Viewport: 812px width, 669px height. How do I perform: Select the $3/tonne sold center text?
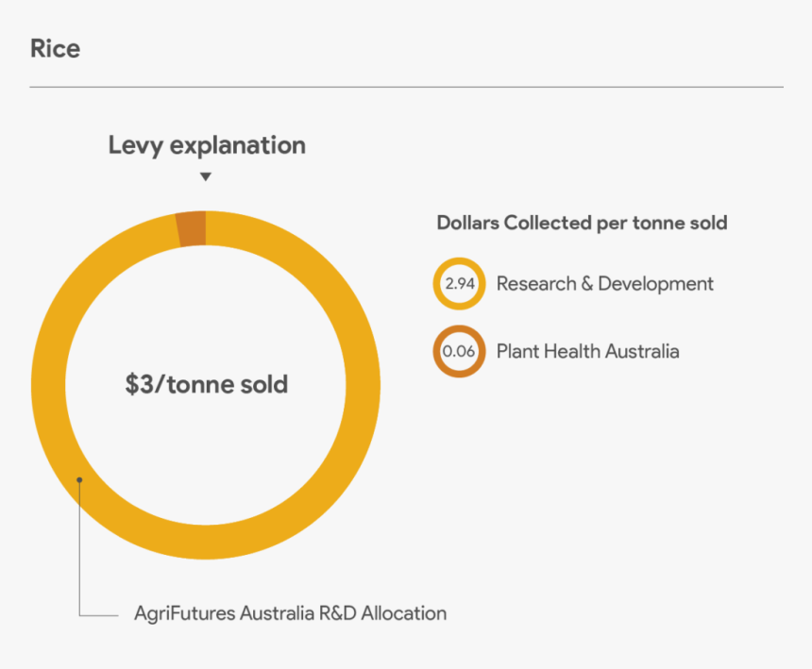(x=207, y=385)
